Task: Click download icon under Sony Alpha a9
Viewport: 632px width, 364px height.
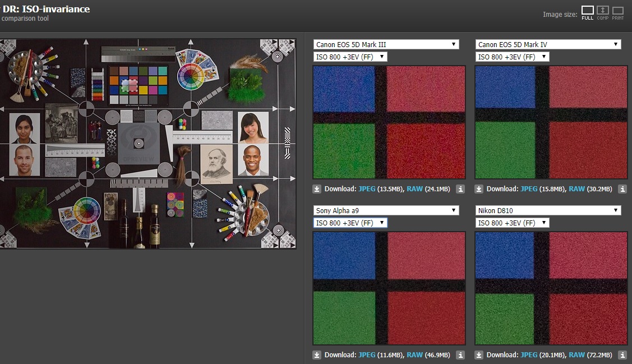Action: click(317, 355)
